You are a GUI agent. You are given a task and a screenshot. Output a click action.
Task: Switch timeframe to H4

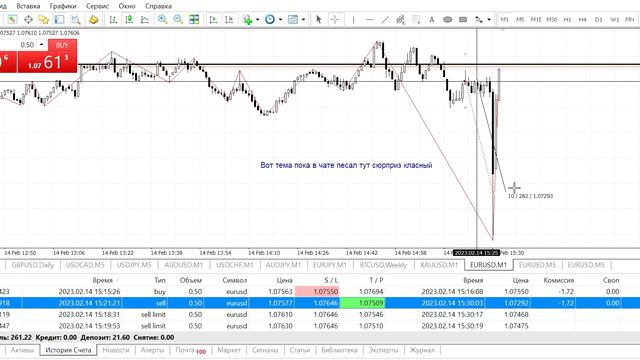pos(582,19)
